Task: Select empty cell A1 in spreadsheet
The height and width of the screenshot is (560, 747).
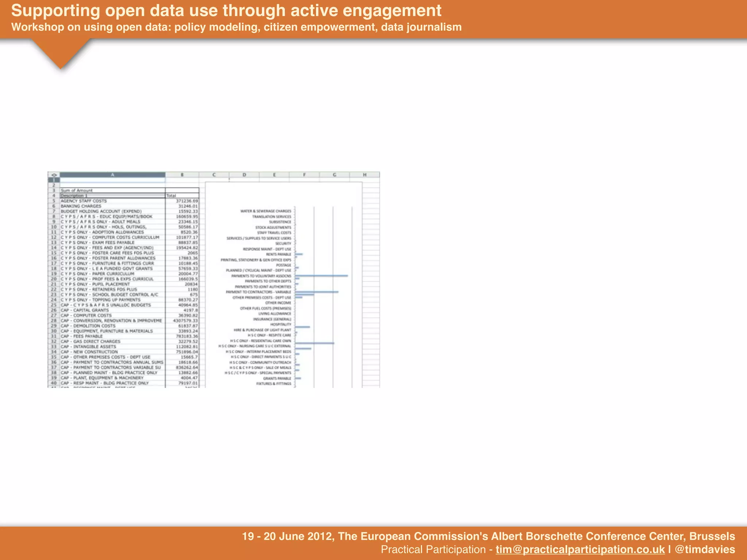Action: click(x=112, y=180)
